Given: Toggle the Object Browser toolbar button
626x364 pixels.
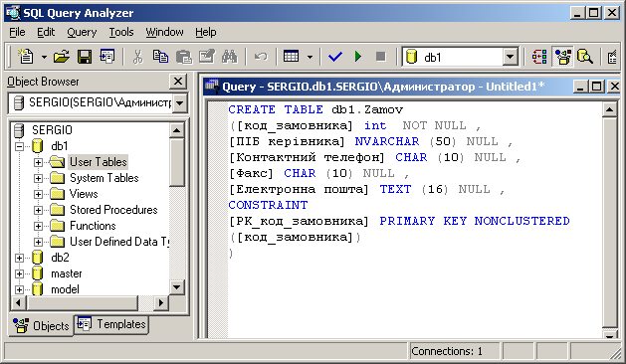Looking at the screenshot, I should 562,57.
